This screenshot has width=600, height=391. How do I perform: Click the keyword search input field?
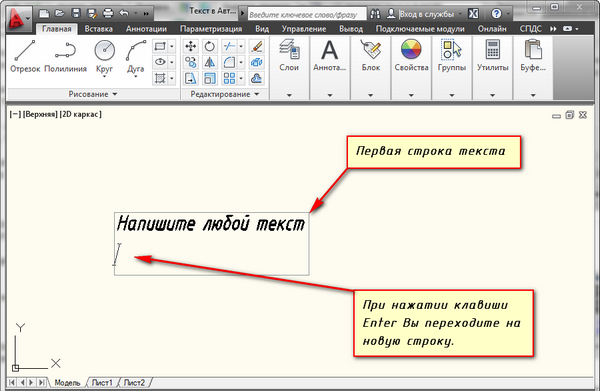click(307, 15)
